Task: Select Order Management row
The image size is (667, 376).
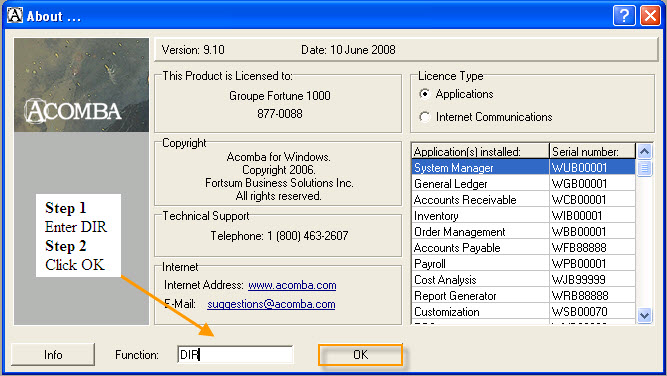Action: click(x=523, y=232)
